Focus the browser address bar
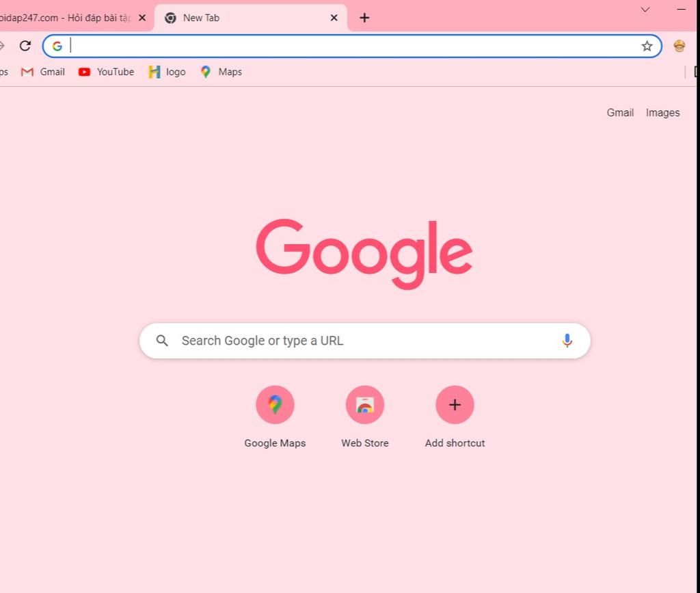 pos(352,46)
